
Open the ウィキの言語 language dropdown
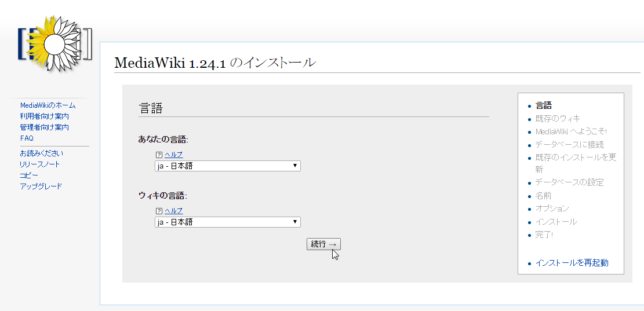[227, 222]
